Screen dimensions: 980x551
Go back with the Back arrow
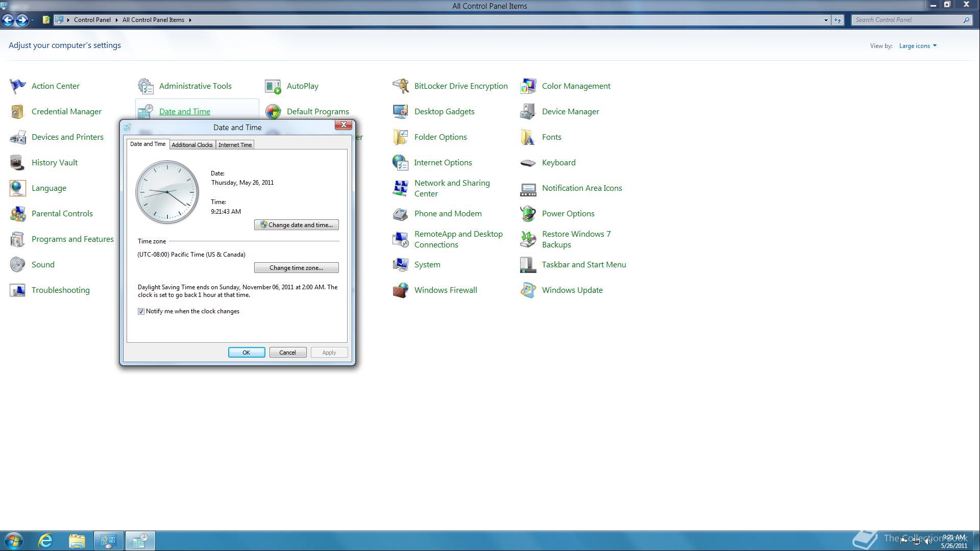pos(8,20)
